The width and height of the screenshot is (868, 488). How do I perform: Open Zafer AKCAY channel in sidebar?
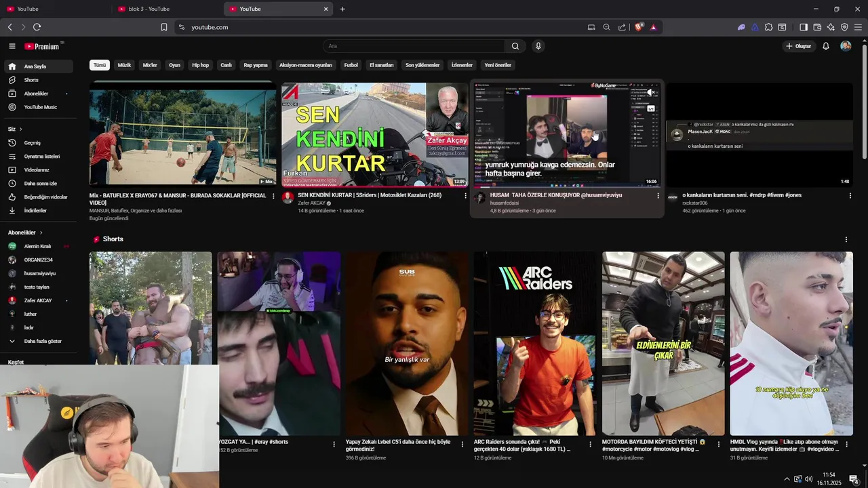[38, 300]
